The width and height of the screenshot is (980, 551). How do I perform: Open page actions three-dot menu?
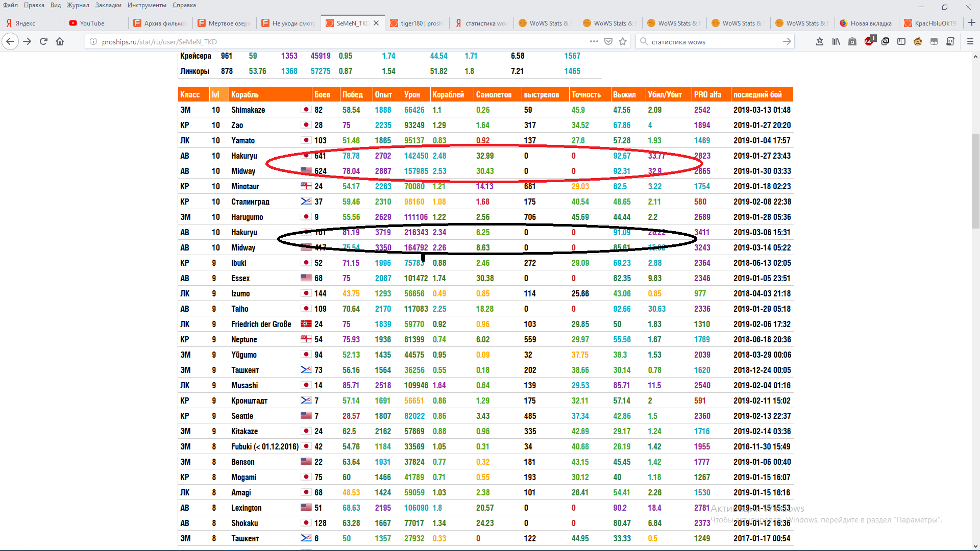594,42
